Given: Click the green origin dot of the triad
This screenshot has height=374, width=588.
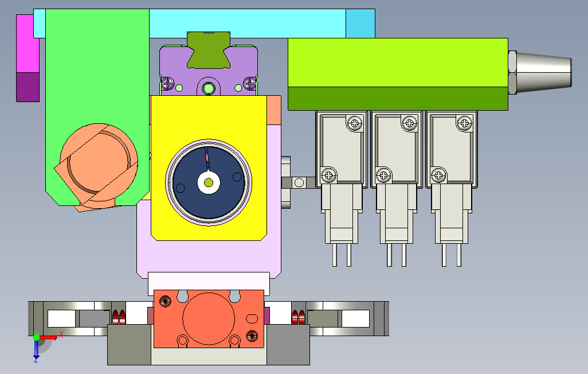Looking at the screenshot, I should tap(36, 337).
